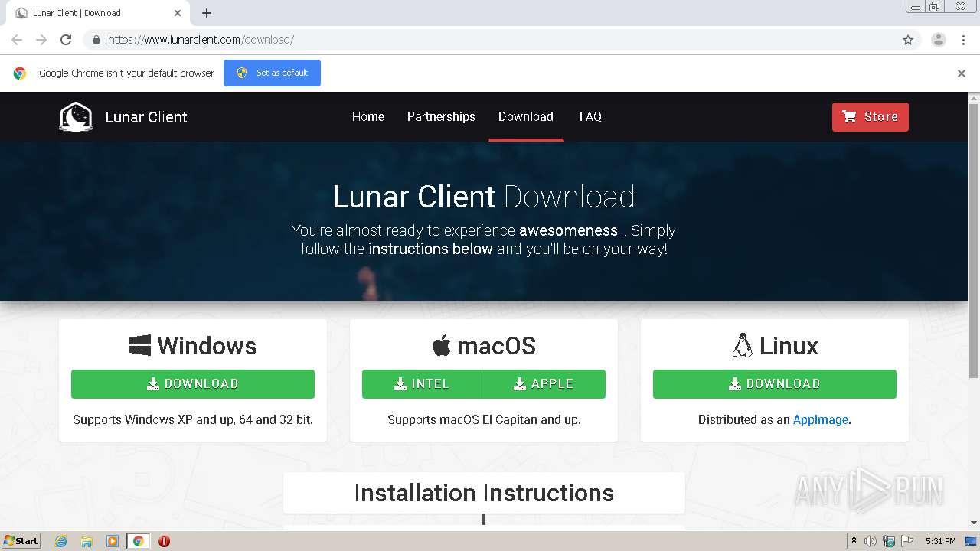Click the Installation Instructions heading

pos(484,493)
